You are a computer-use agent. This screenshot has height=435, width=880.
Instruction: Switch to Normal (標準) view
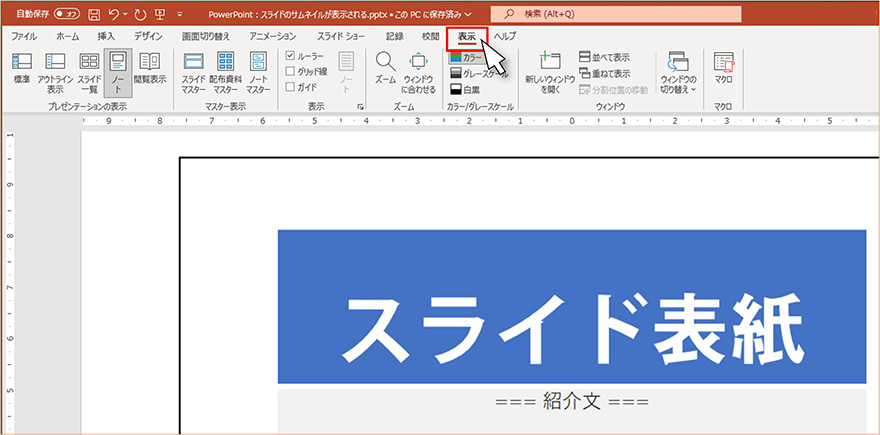pos(21,69)
